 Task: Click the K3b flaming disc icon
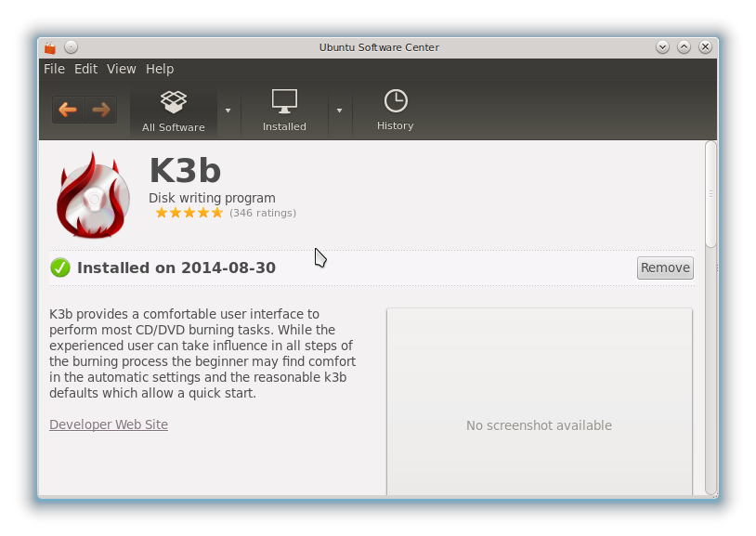(x=93, y=195)
